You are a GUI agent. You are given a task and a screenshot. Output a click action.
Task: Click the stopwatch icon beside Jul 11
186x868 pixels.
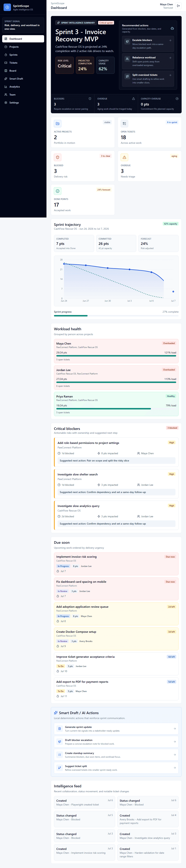58,696
